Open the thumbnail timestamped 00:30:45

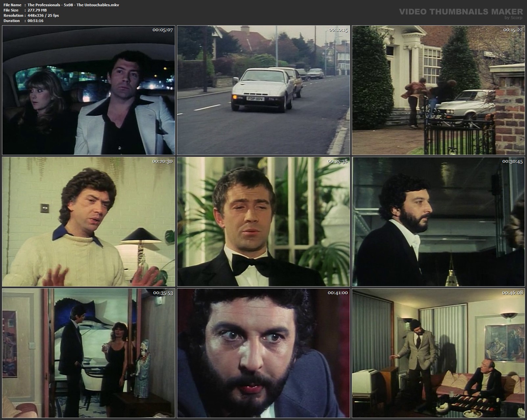pos(438,222)
